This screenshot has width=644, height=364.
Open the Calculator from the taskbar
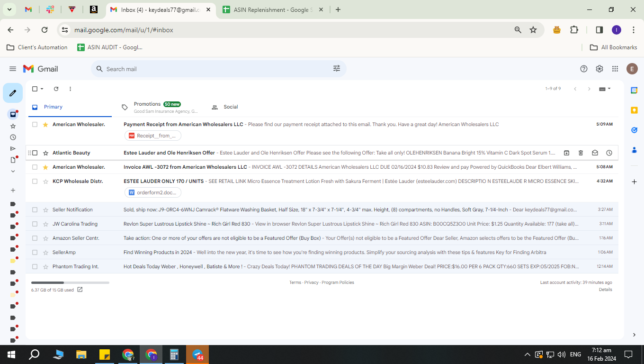click(174, 355)
